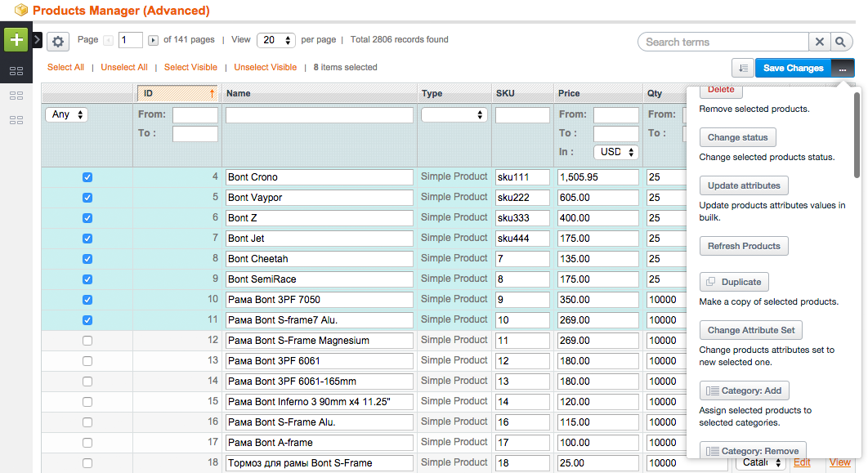This screenshot has height=473, width=868.
Task: Click the Name filter input field
Action: [x=320, y=115]
